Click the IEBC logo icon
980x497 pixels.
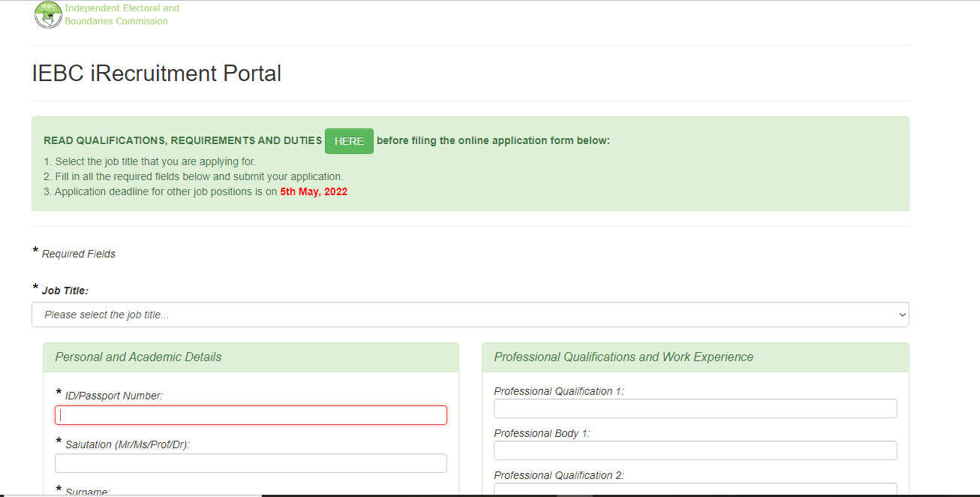coord(48,15)
